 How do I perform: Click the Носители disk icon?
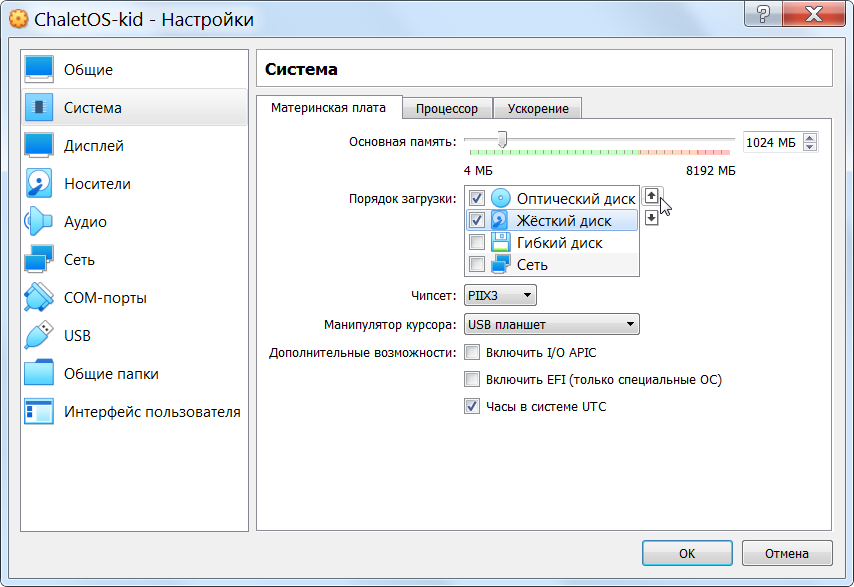pos(39,184)
